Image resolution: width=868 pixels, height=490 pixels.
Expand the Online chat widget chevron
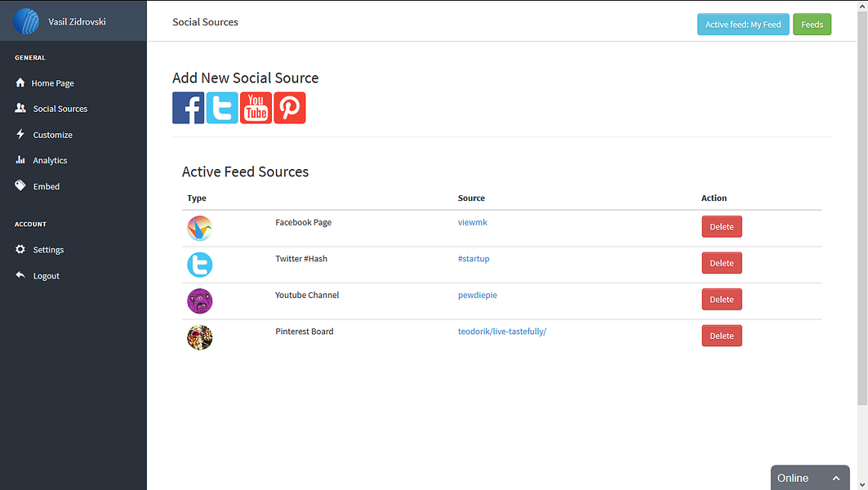836,479
